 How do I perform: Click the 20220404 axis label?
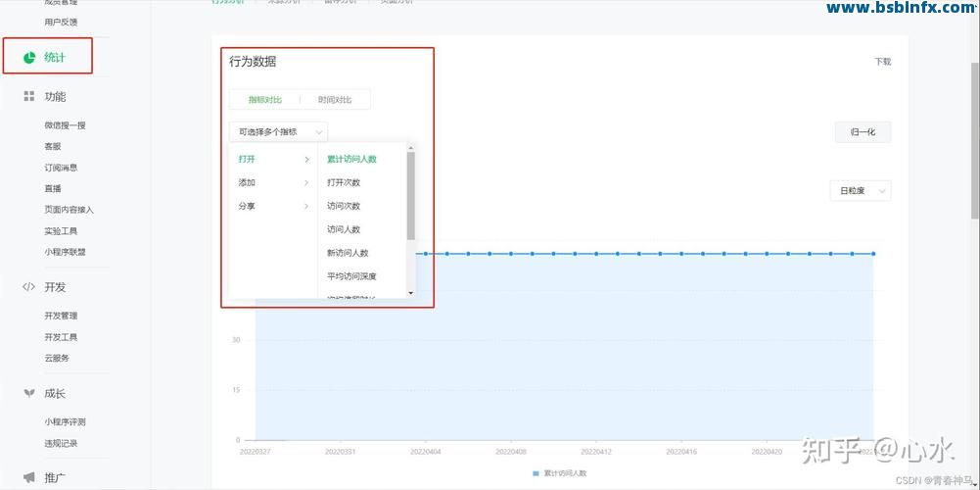point(426,451)
